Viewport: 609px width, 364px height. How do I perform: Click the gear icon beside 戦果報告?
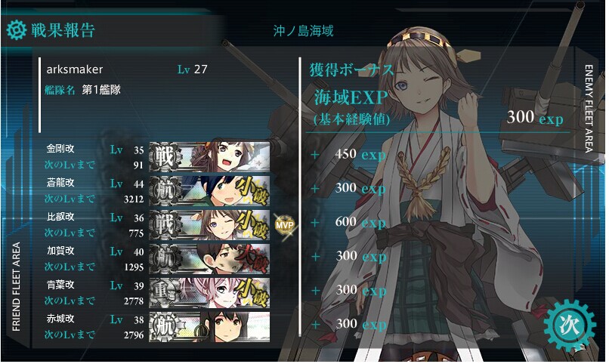tap(17, 30)
